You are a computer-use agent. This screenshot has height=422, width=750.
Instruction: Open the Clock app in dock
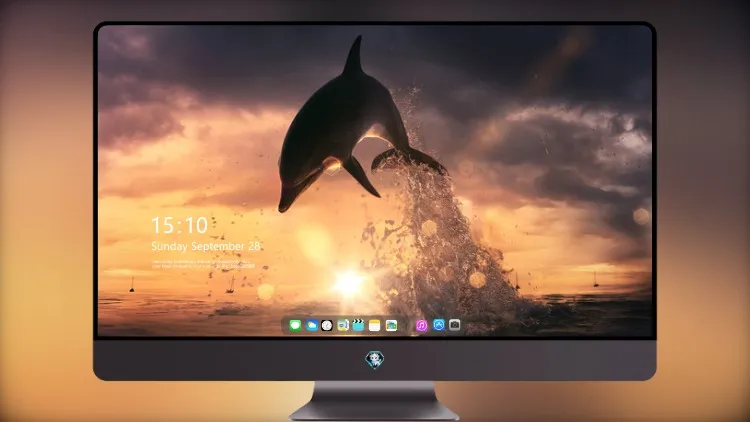(327, 325)
